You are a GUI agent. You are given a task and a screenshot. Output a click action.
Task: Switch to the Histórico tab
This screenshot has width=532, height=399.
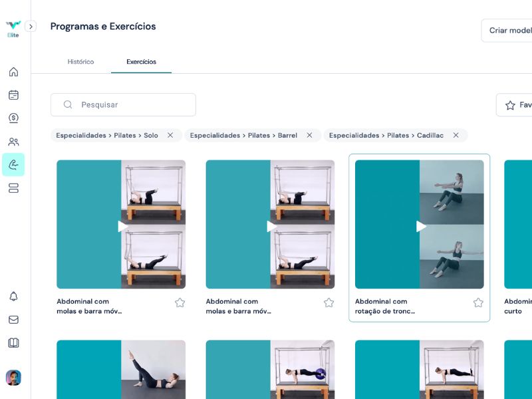80,62
